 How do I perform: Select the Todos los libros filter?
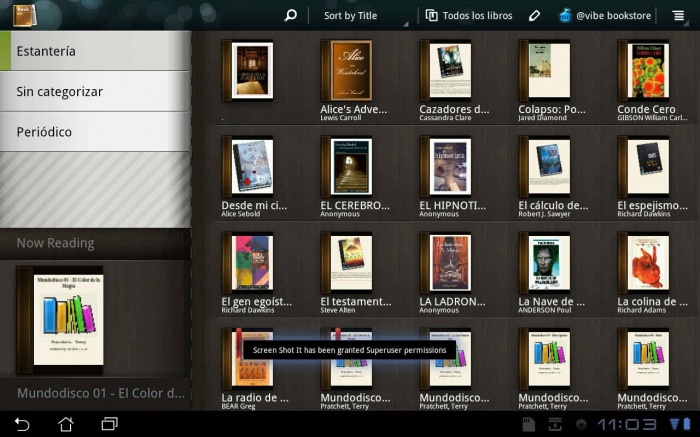pos(469,16)
